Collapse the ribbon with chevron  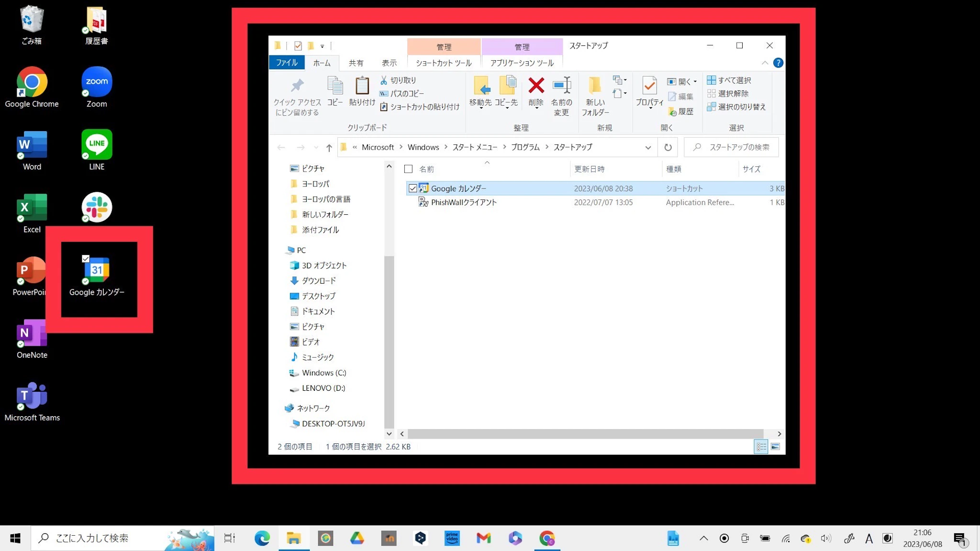(765, 63)
